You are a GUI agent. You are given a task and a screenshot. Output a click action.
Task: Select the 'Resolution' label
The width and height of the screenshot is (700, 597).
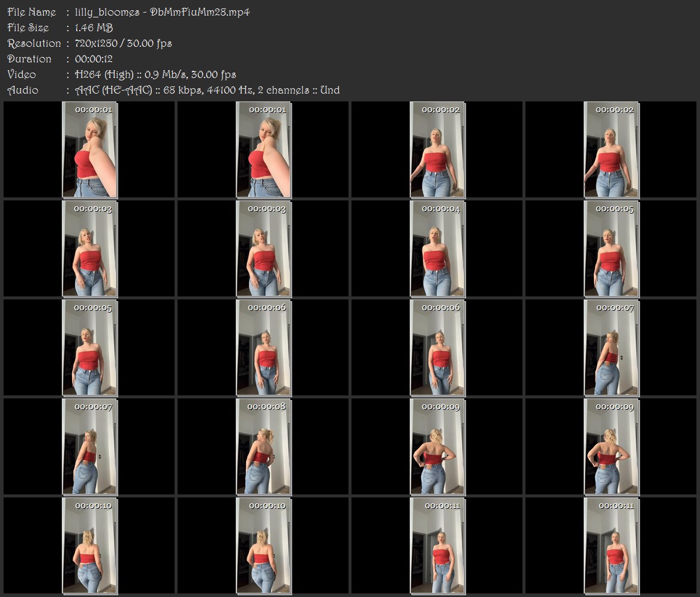34,43
